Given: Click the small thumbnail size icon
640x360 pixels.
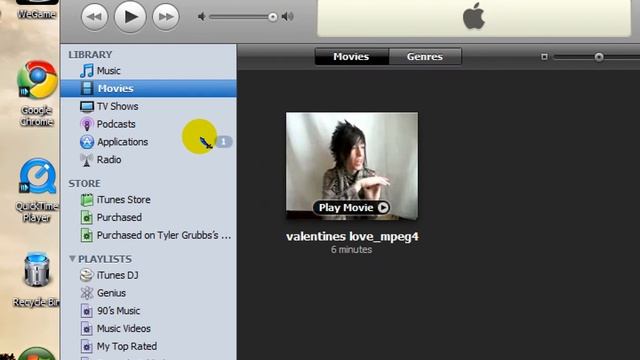Looking at the screenshot, I should (544, 56).
